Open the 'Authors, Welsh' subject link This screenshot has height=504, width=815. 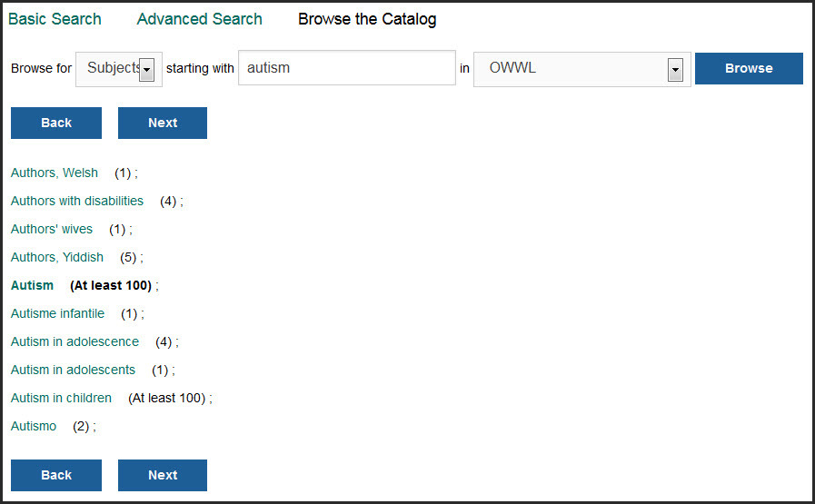click(55, 173)
